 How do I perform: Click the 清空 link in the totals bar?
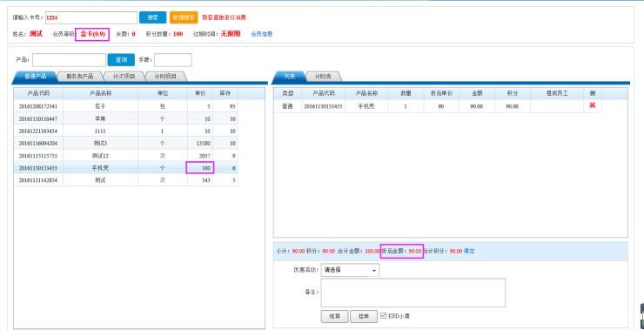[x=469, y=251]
